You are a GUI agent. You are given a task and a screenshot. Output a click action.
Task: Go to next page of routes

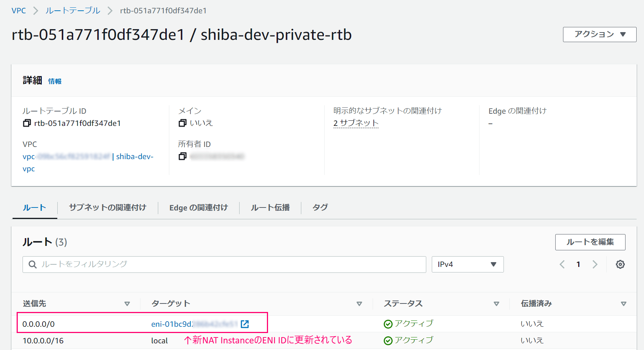click(595, 264)
